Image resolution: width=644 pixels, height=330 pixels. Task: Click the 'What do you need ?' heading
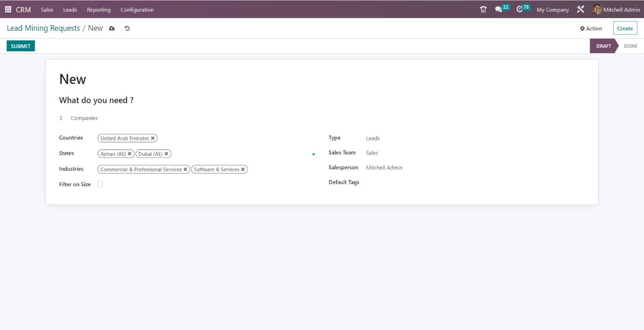96,100
